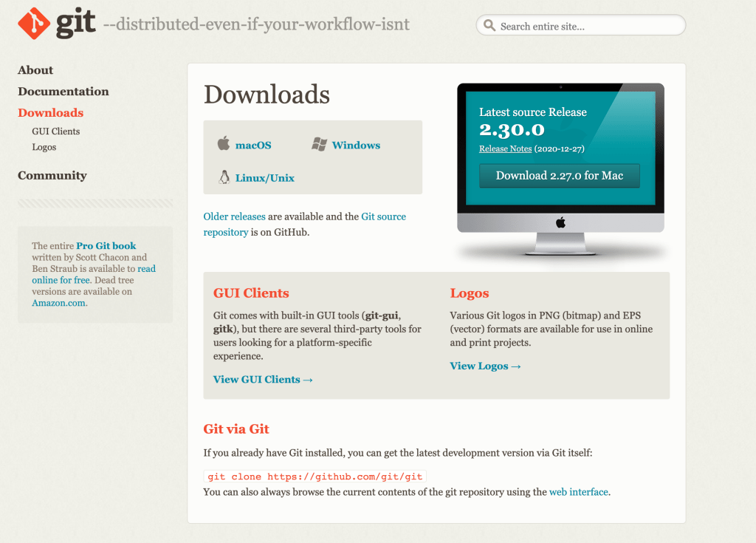Focus the Search entire site field
Image resolution: width=756 pixels, height=543 pixels.
pyautogui.click(x=587, y=26)
